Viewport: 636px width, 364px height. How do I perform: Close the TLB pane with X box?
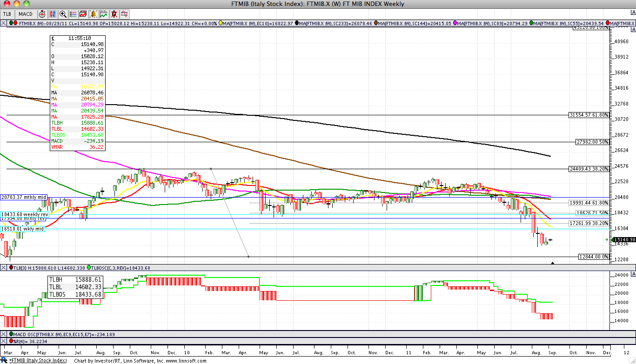(4, 268)
